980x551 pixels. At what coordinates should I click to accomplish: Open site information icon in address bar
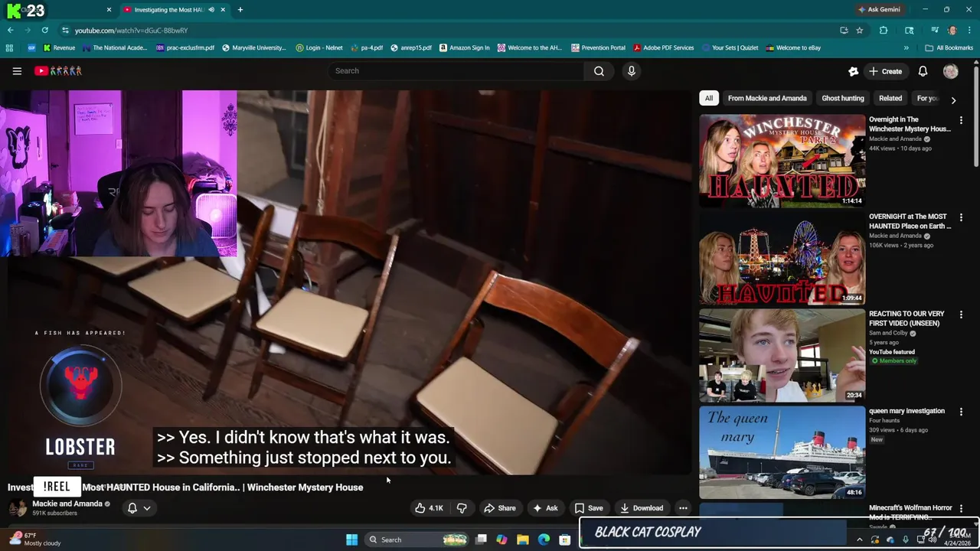point(65,31)
